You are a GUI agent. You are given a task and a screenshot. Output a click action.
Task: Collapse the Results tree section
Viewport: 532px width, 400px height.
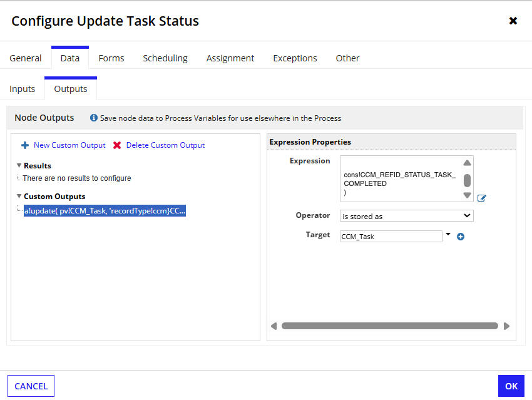[x=19, y=165]
